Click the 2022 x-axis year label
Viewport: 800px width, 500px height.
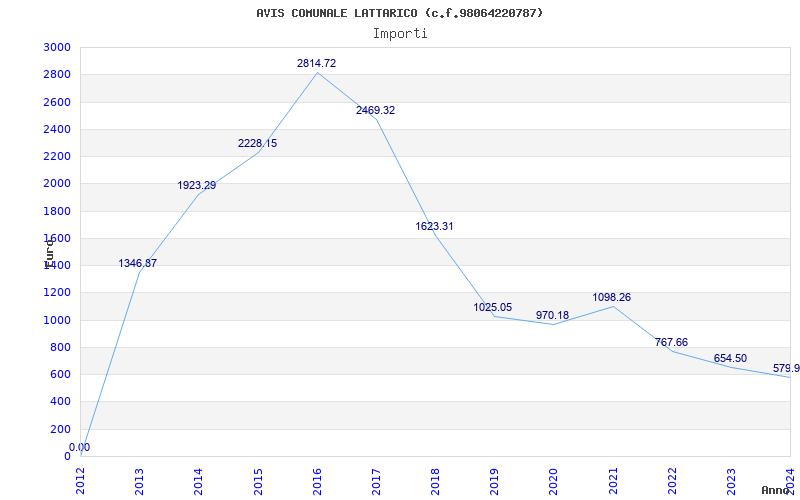point(672,482)
